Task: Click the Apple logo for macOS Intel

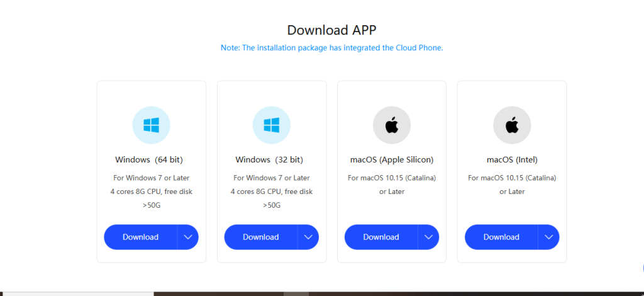Action: tap(512, 125)
